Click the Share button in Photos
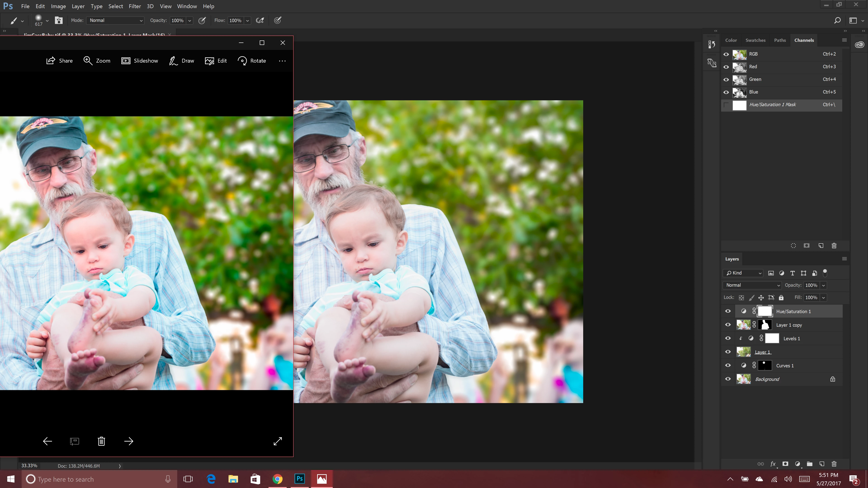 [59, 61]
